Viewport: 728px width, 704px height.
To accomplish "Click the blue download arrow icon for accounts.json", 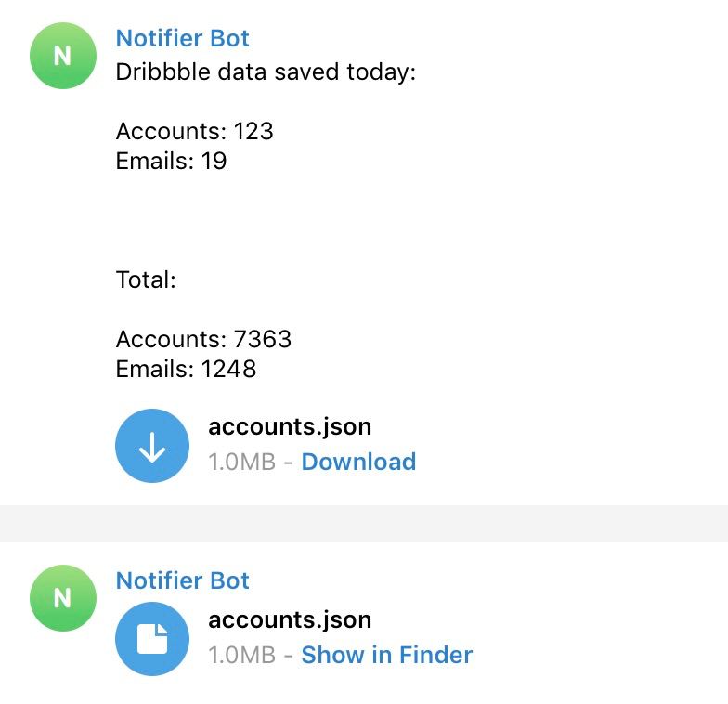I will [x=152, y=446].
